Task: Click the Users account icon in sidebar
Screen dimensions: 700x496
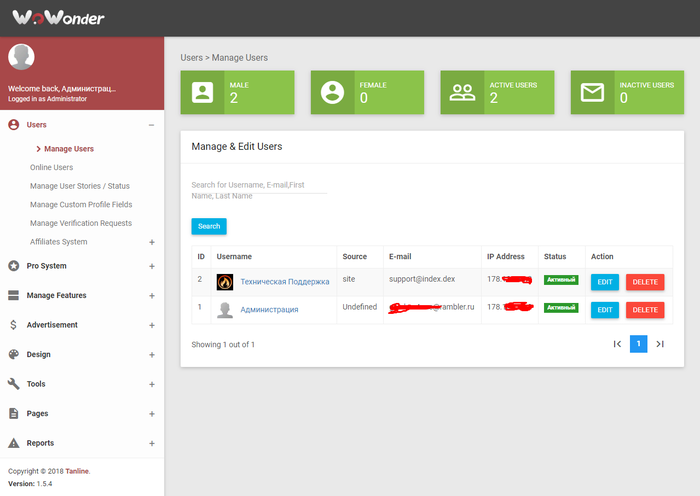Action: point(14,125)
